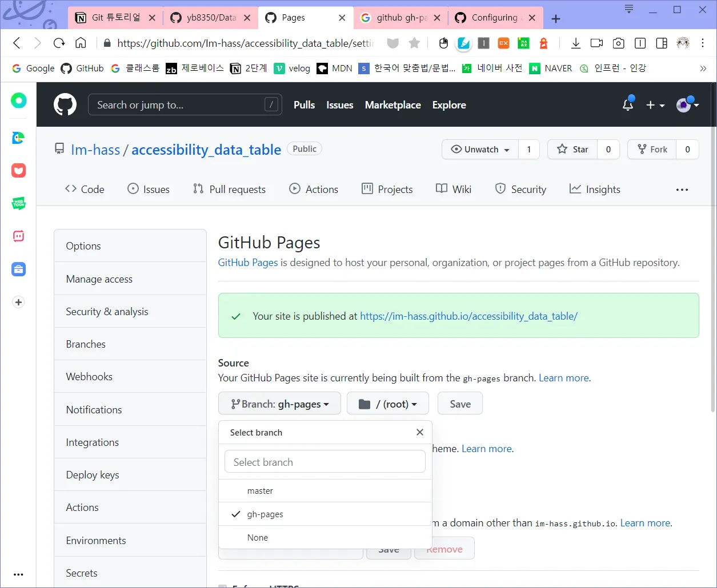
Task: Toggle the split-view layout icon
Action: click(662, 43)
